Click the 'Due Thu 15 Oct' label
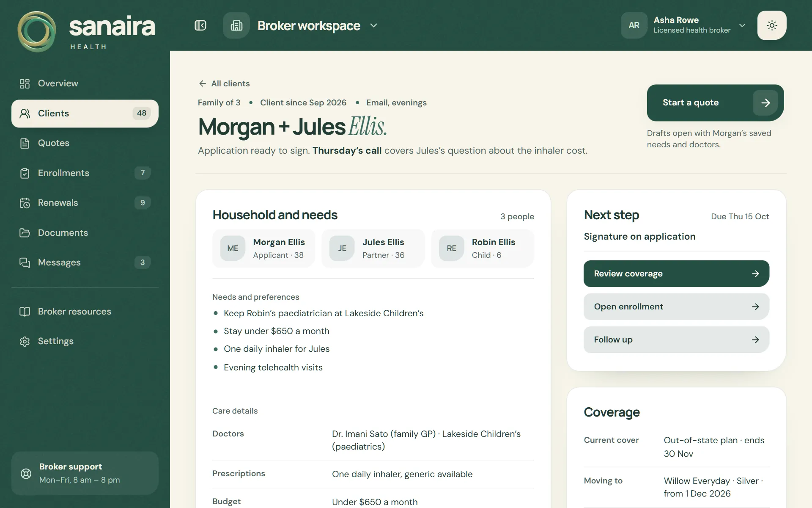This screenshot has height=508, width=812. tap(740, 216)
